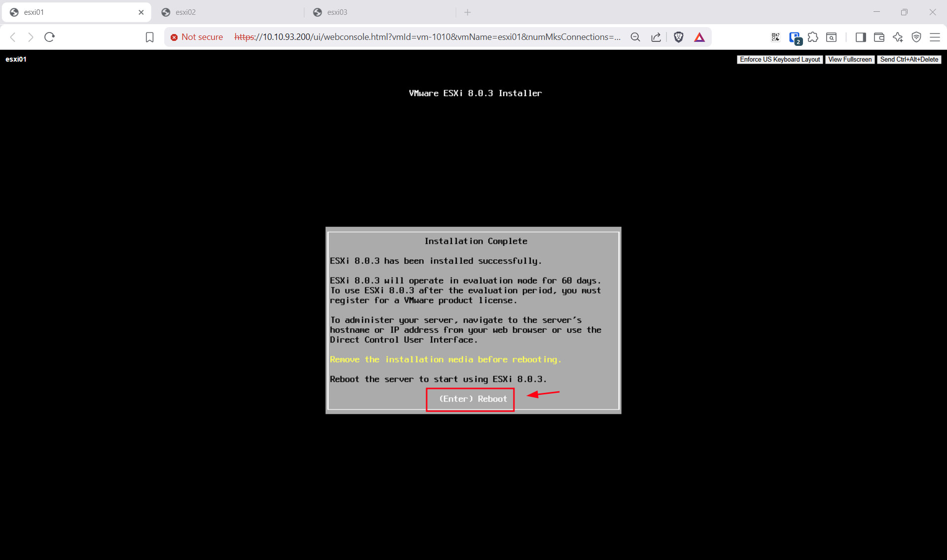Click the QR code extension icon
The width and height of the screenshot is (947, 560).
[775, 37]
